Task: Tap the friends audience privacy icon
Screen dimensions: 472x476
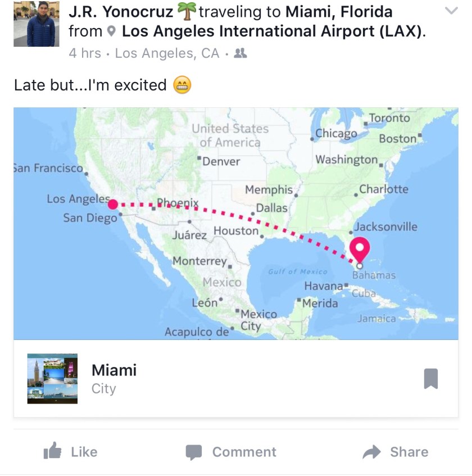Action: pos(240,53)
